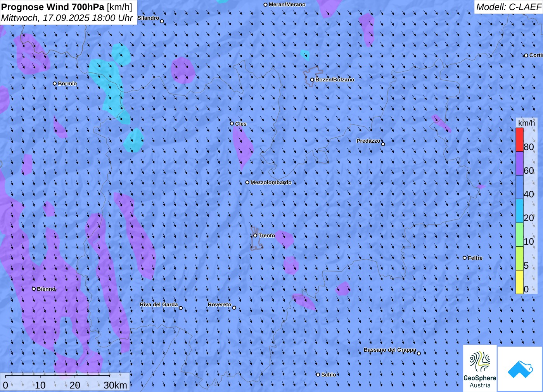Click the Bormio city marker
This screenshot has width=543, height=392.
(x=55, y=83)
